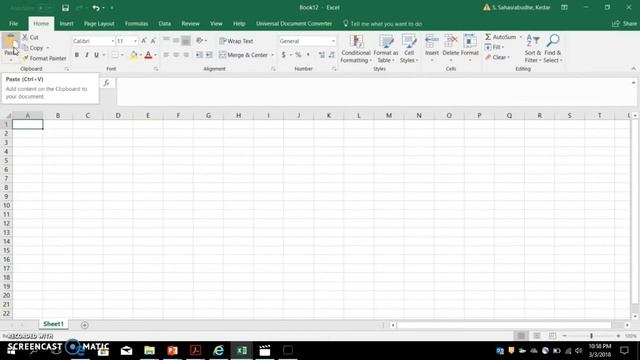Screen dimensions: 640x360
Task: Toggle Underline formatting
Action: point(96,55)
